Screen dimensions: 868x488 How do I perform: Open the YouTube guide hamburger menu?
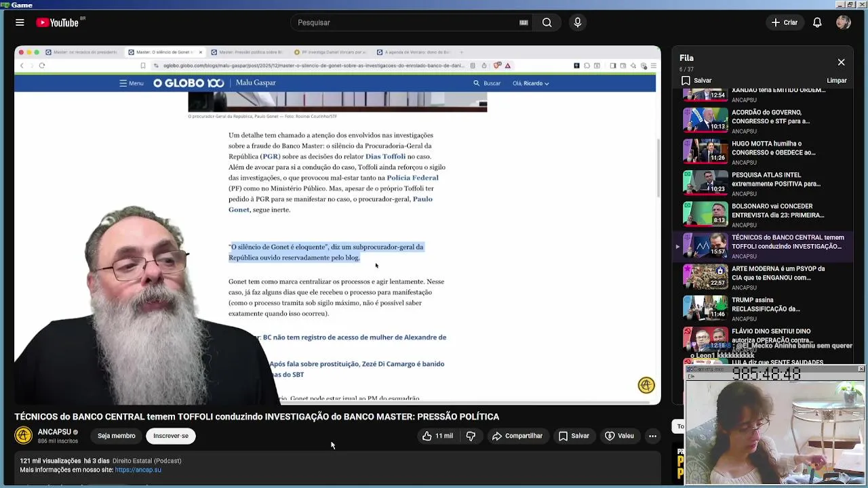(20, 22)
